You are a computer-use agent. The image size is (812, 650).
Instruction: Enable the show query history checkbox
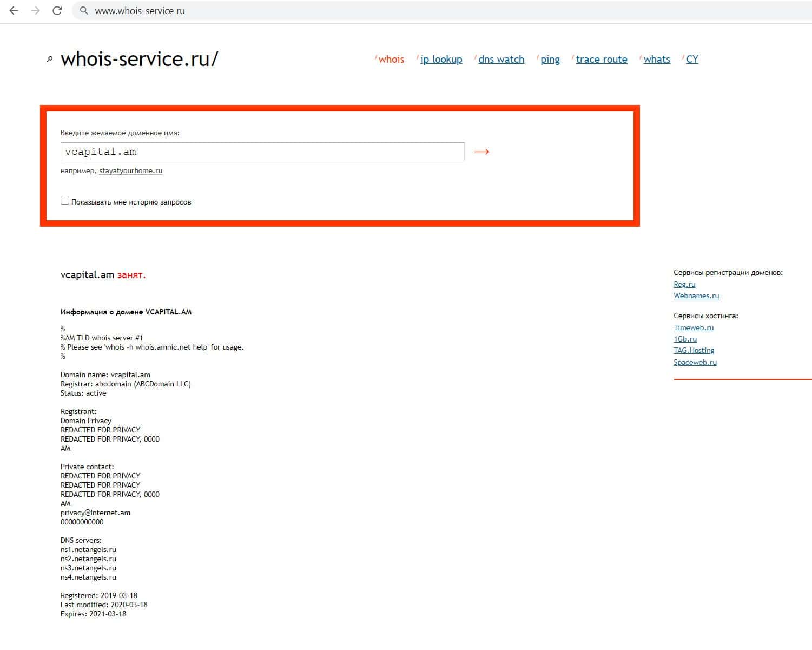click(x=65, y=201)
